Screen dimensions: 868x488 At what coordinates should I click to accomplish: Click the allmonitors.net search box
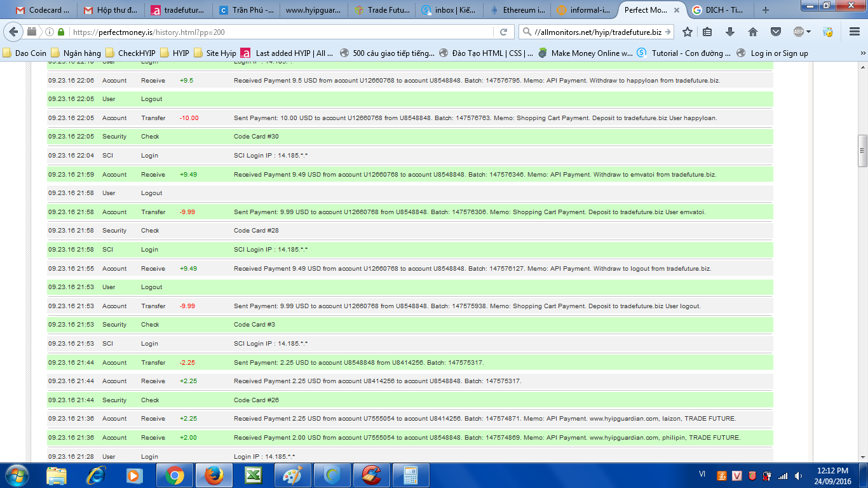(x=597, y=32)
